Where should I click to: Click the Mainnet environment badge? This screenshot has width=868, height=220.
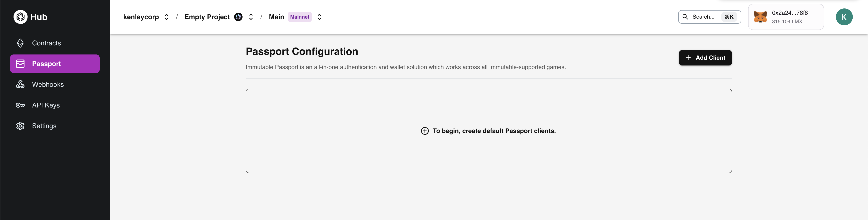pyautogui.click(x=300, y=17)
